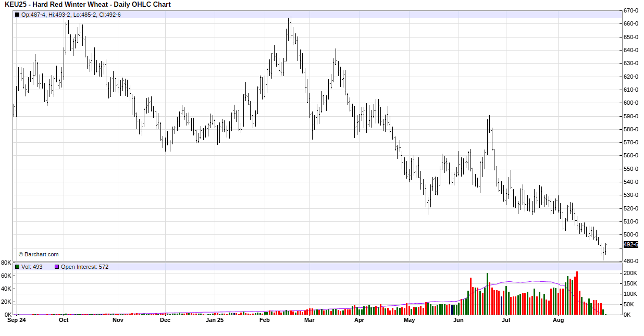Click the 500-0 price axis label

tap(631, 234)
